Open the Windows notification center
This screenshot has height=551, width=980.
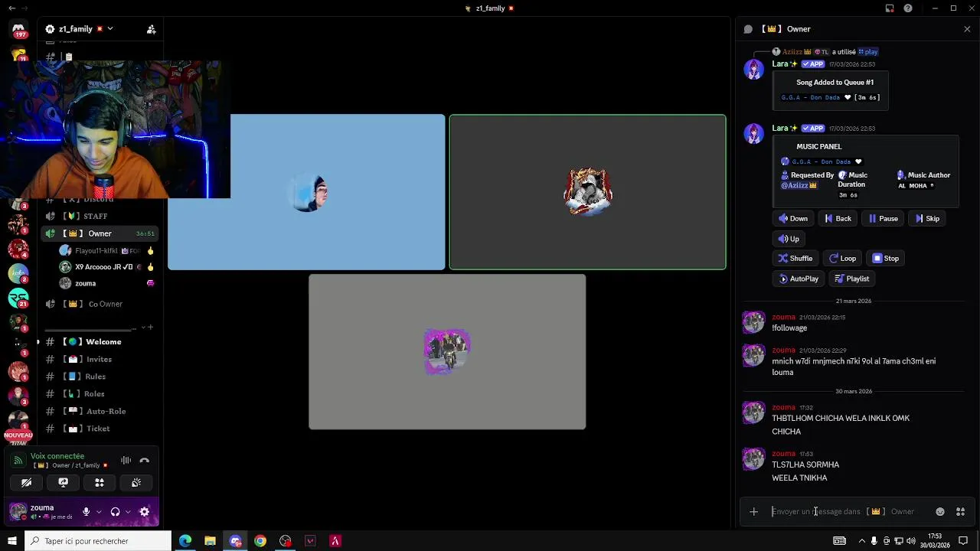(x=964, y=541)
